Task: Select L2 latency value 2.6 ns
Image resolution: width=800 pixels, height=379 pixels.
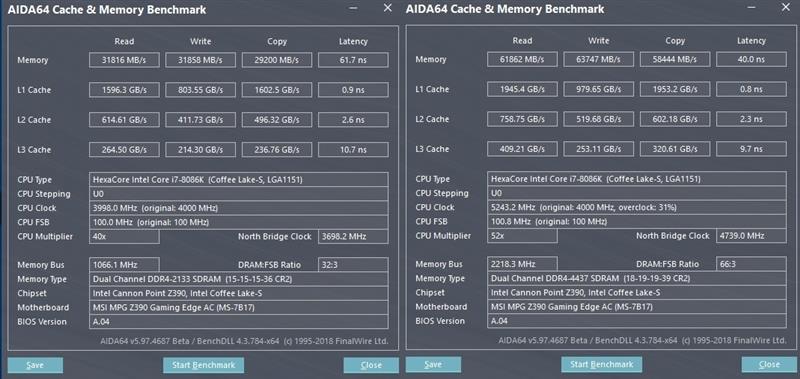Action: pyautogui.click(x=353, y=120)
